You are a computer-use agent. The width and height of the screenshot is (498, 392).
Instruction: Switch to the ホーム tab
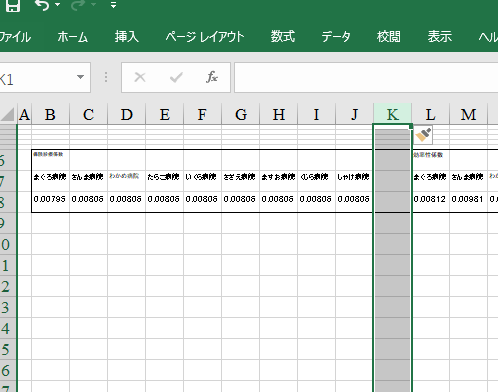[x=72, y=37]
